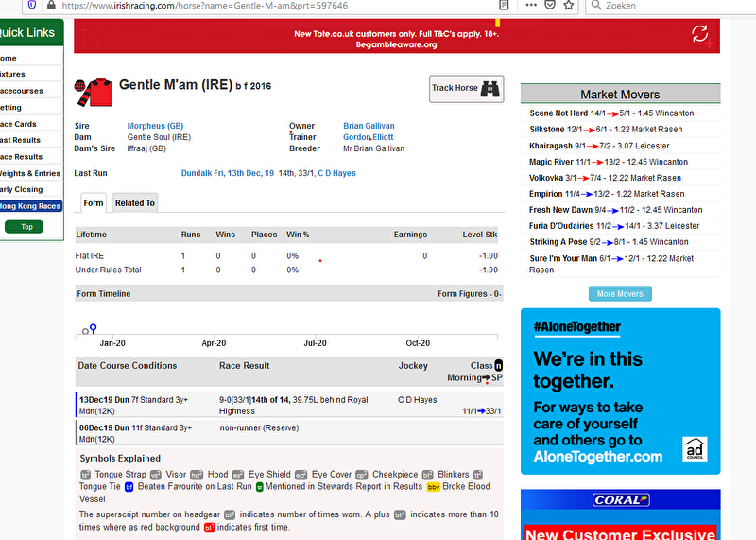Click the refresh icon on Tote banner
This screenshot has height=540, width=756.
699,34
